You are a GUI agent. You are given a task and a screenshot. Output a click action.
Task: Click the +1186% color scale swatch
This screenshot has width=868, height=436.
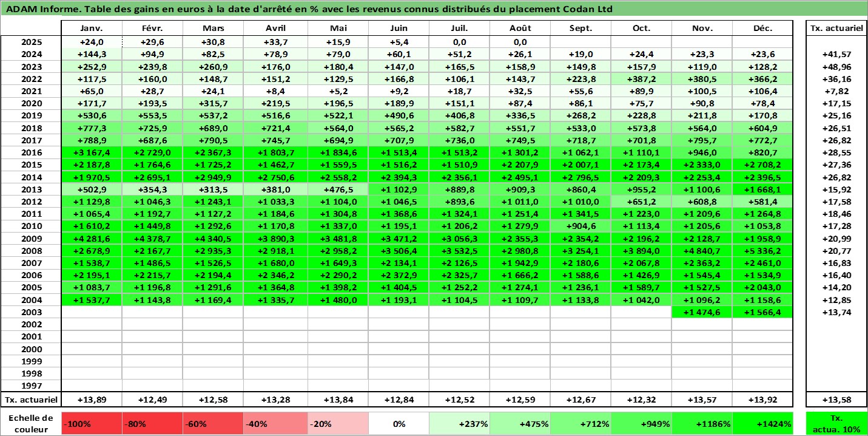(702, 423)
